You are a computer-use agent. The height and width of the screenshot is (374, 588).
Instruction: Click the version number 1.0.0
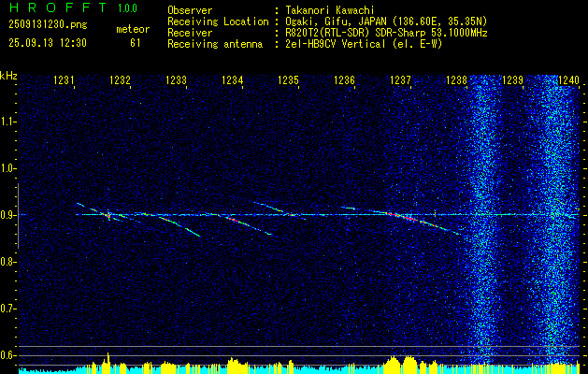tap(127, 8)
